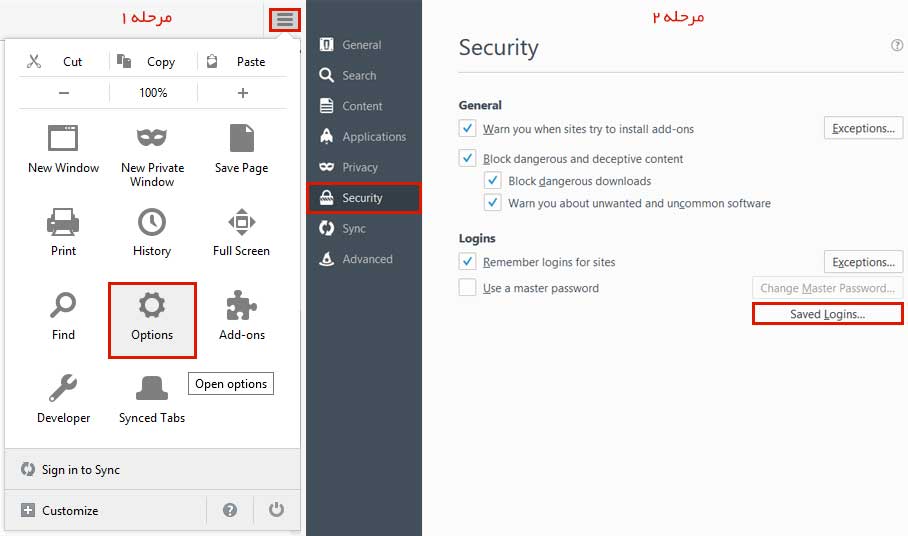Open a New Private Window
Viewport: 908px width, 536px height.
click(x=152, y=156)
